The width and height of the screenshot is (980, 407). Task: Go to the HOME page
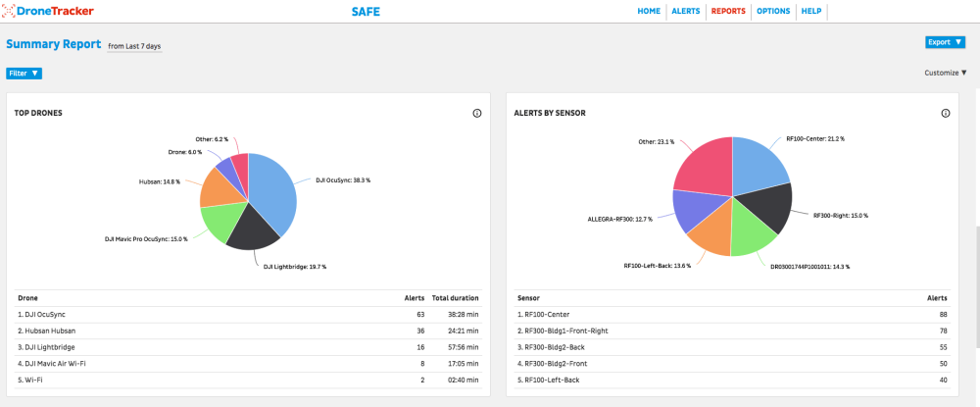click(649, 12)
